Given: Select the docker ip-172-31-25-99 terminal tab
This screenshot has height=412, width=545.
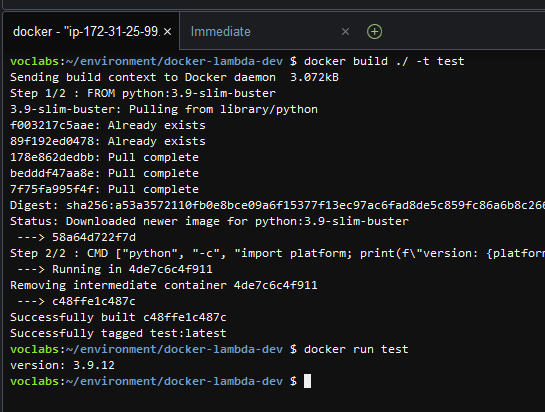Looking at the screenshot, I should tap(87, 32).
